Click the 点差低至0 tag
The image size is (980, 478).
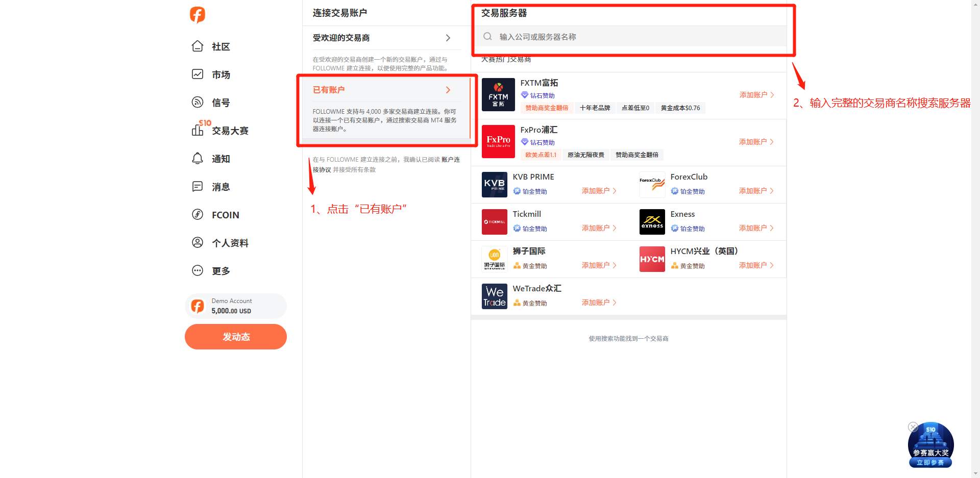click(x=635, y=108)
